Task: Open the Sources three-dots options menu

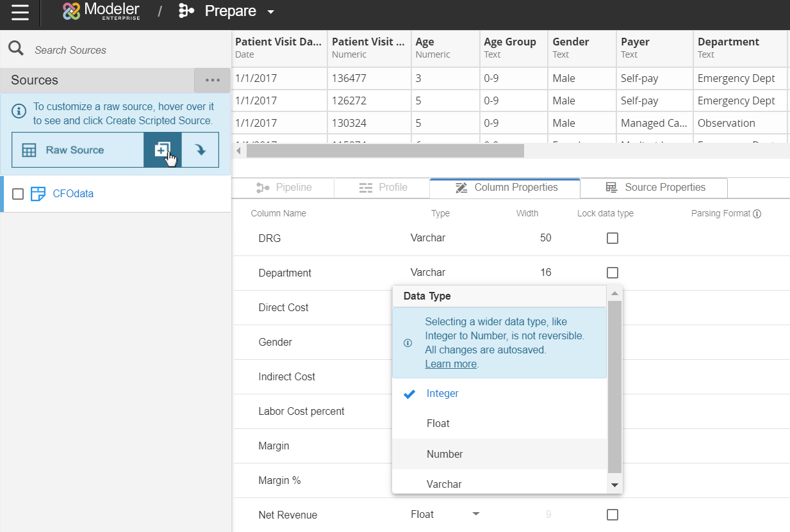Action: [212, 80]
